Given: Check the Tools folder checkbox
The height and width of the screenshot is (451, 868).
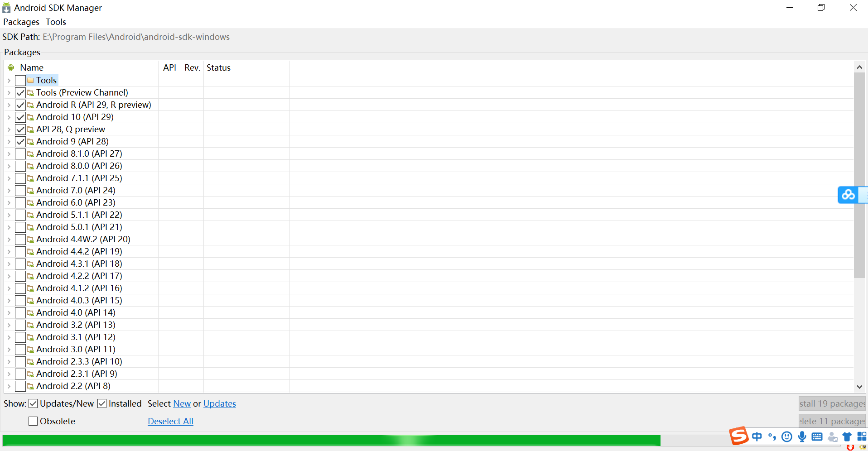Looking at the screenshot, I should [20, 81].
